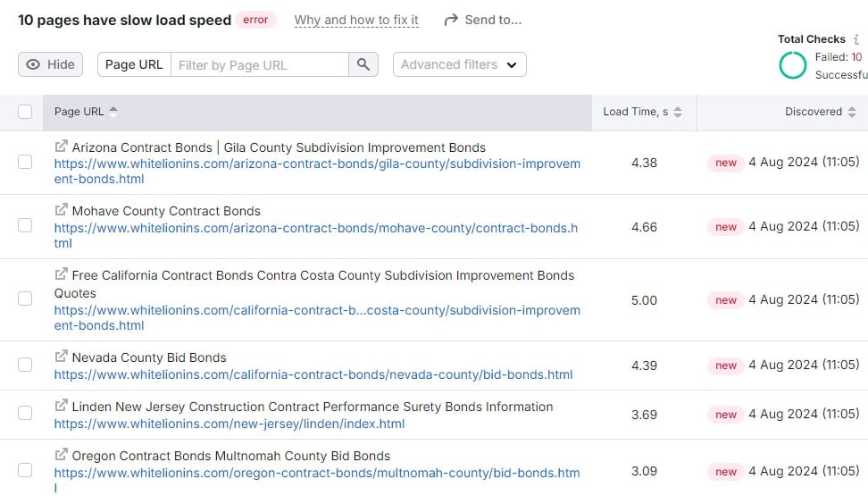Open external link icon for Oregon Multnomah page
Screen dimensions: 868x496
61,455
